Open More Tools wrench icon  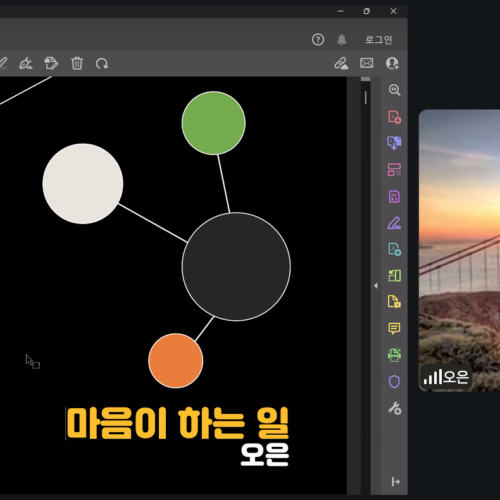394,408
